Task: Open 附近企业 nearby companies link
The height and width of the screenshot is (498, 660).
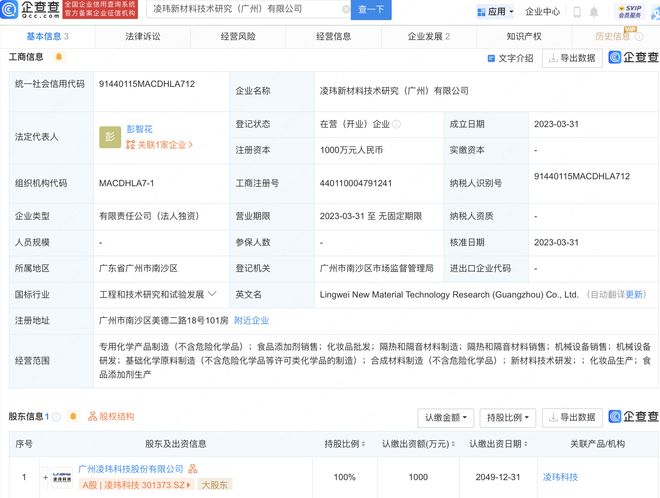Action: 251,320
